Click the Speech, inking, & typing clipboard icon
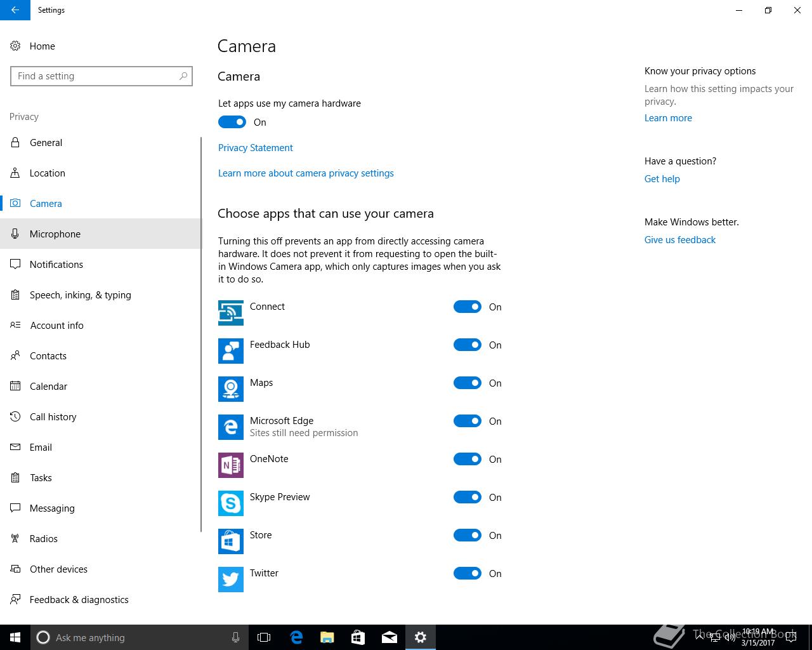812x650 pixels. pos(15,295)
